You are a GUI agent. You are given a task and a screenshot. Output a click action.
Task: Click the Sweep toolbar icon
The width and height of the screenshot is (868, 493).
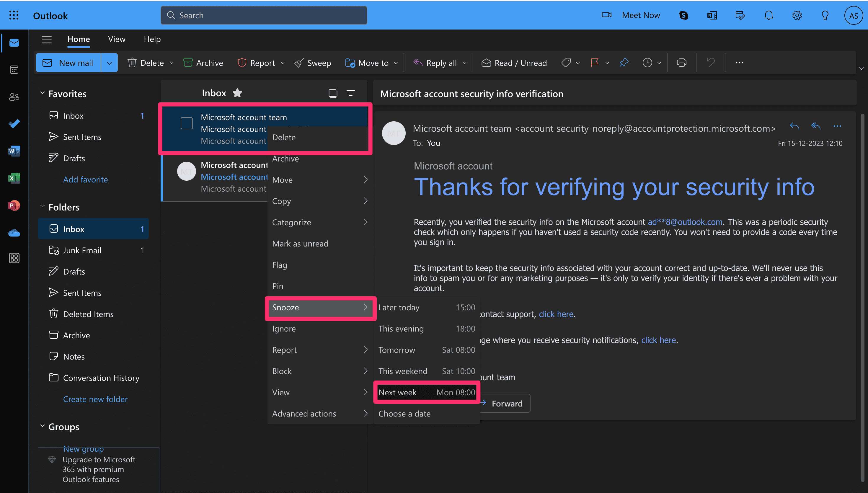pyautogui.click(x=312, y=62)
